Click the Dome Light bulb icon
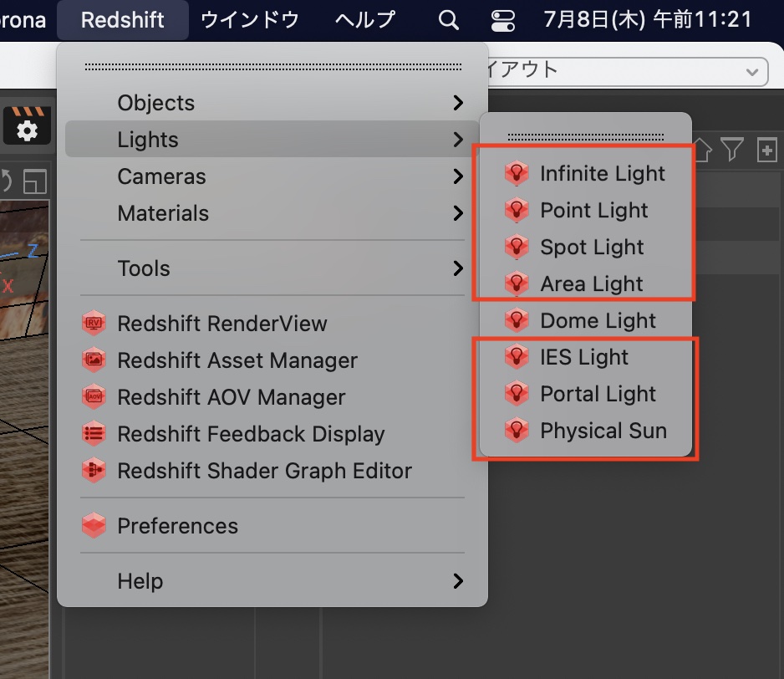 pos(517,321)
